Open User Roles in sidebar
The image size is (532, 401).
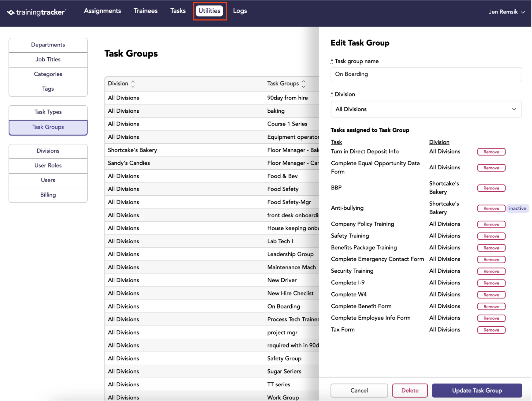[x=48, y=166]
